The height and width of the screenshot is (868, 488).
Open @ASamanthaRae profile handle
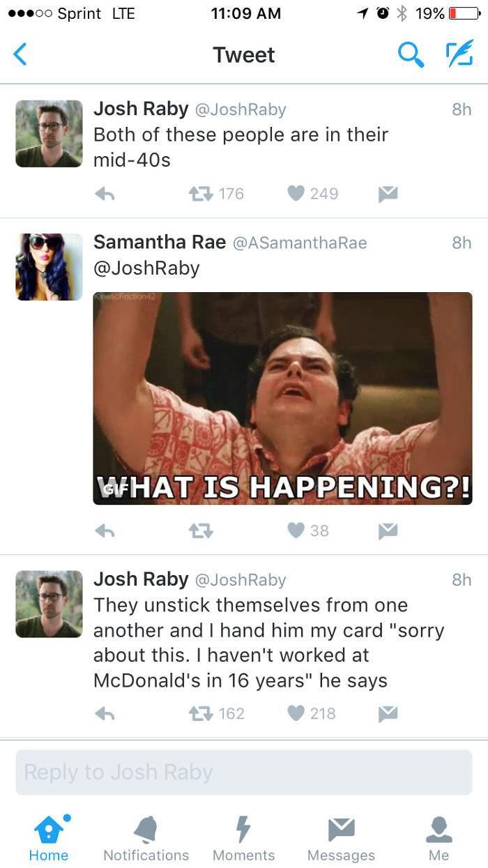[299, 243]
